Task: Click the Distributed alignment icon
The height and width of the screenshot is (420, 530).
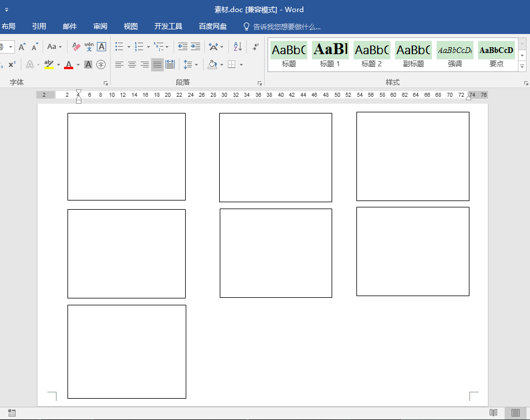Action: 170,65
